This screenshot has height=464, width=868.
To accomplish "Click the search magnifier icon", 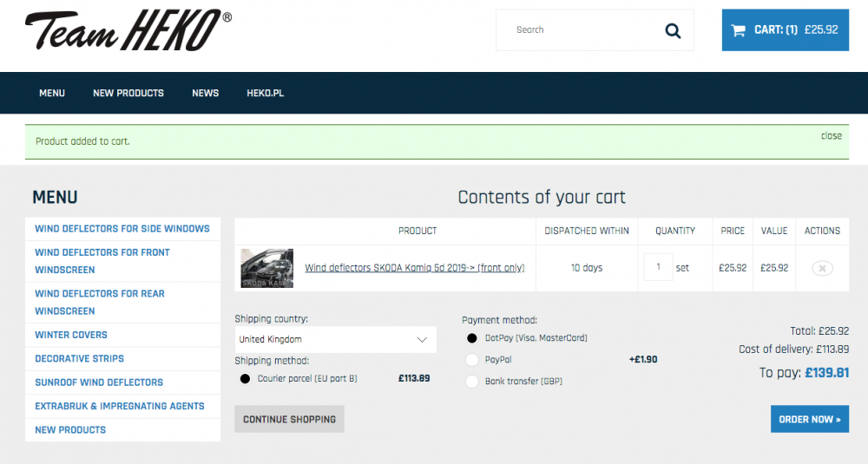I will 673,30.
